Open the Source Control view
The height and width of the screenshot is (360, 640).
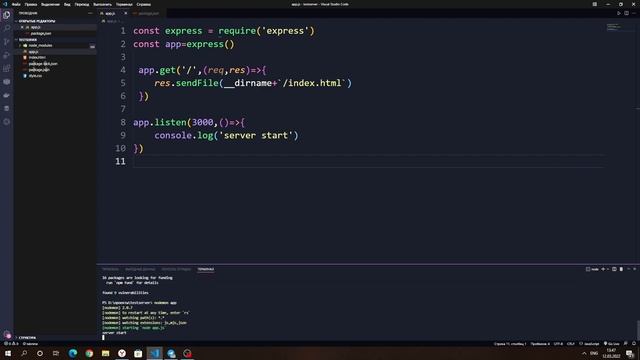coord(7,42)
